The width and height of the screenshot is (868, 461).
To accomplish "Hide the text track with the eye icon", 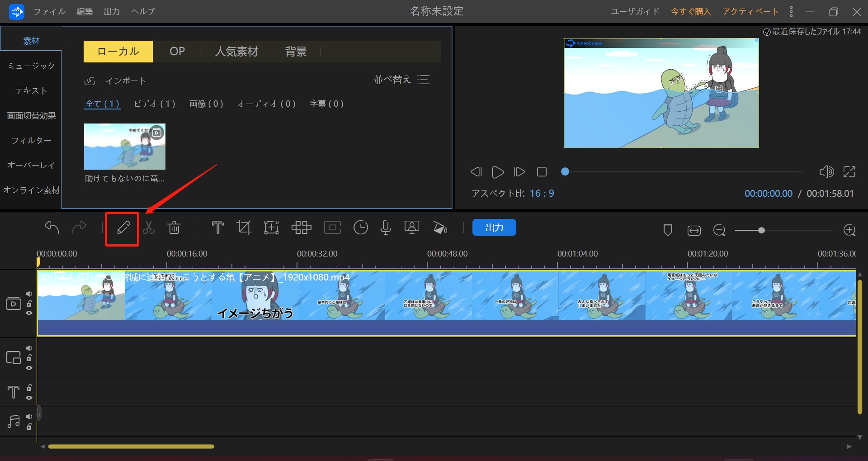I will click(29, 398).
